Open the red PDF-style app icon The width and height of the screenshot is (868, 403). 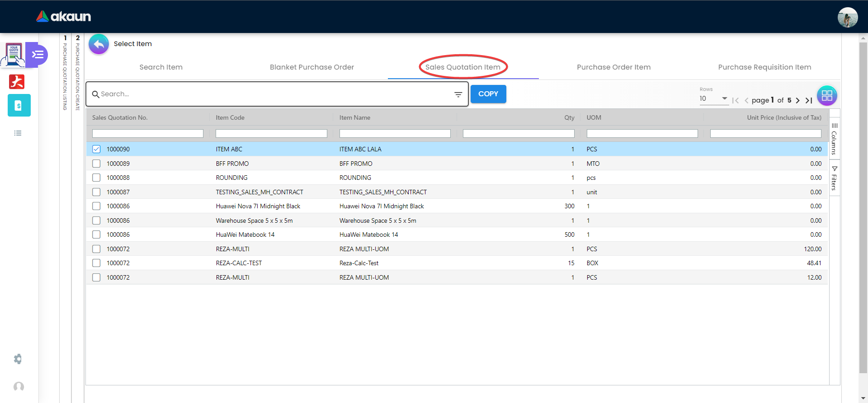click(x=17, y=82)
